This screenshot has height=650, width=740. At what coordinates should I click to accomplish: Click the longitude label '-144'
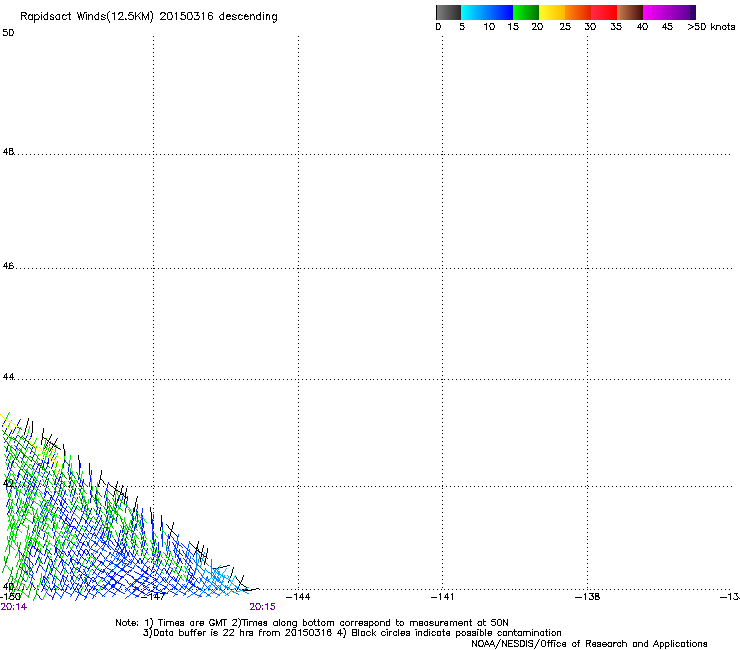click(298, 597)
